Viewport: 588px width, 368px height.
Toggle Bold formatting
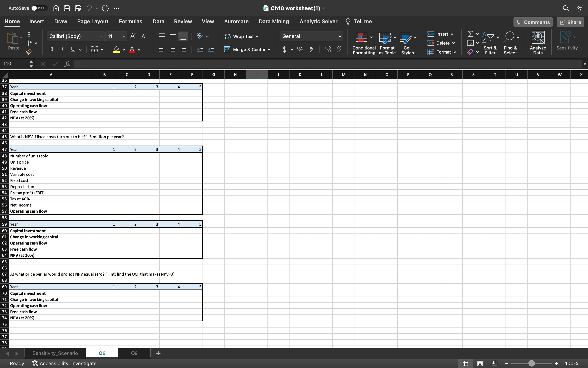52,49
